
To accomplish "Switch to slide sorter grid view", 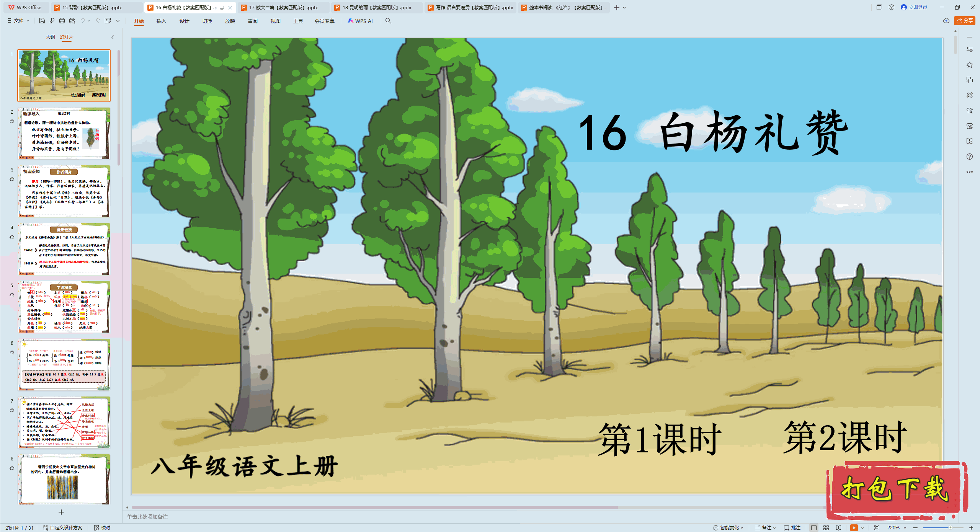I will [826, 528].
